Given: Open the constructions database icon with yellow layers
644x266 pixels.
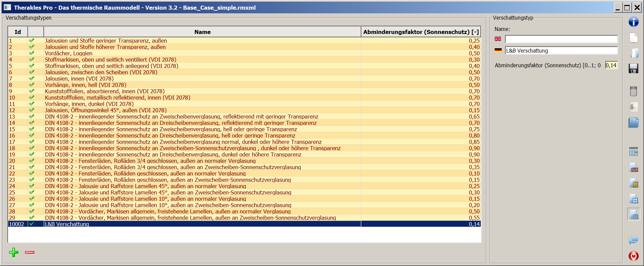Looking at the screenshot, I should 633,183.
